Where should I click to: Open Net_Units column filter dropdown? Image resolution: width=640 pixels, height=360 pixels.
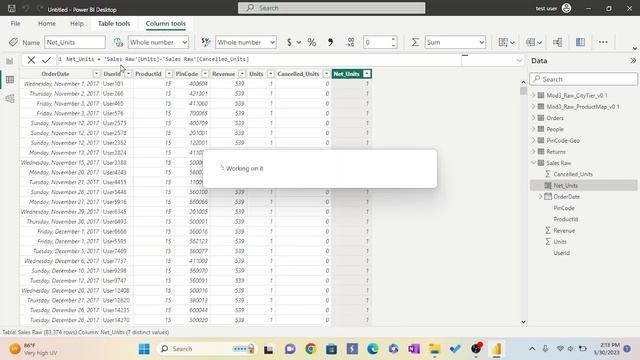click(367, 74)
